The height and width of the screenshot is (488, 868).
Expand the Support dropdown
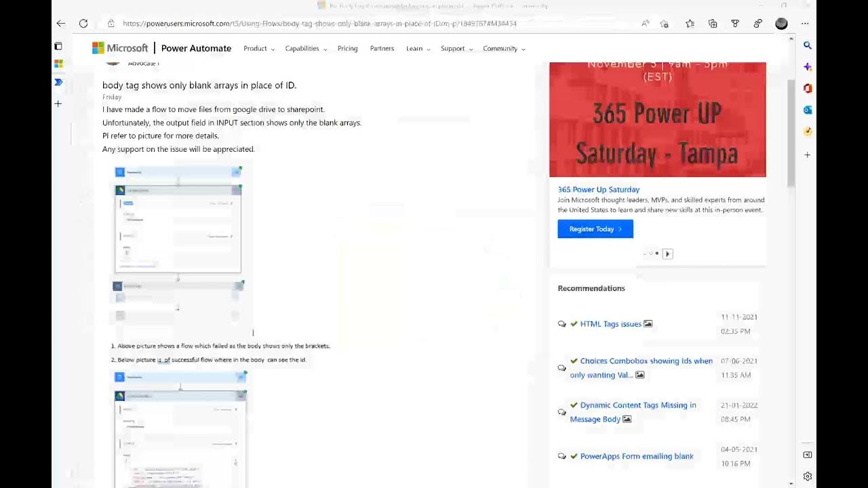[x=456, y=49]
